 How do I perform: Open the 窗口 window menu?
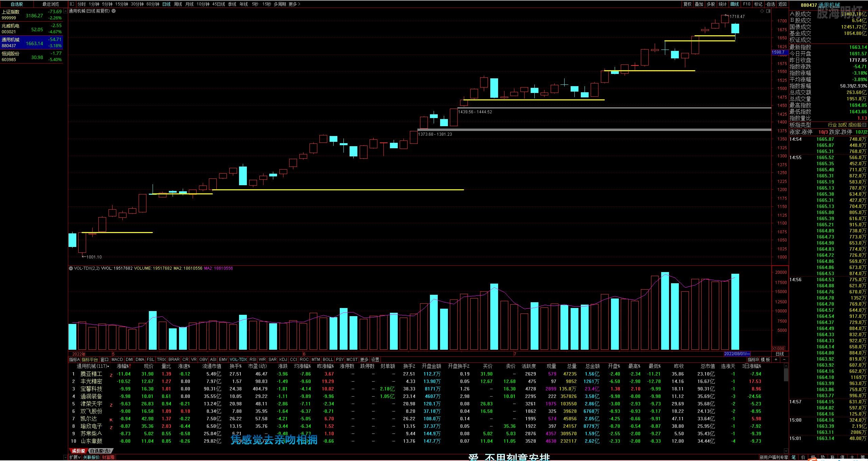point(104,360)
